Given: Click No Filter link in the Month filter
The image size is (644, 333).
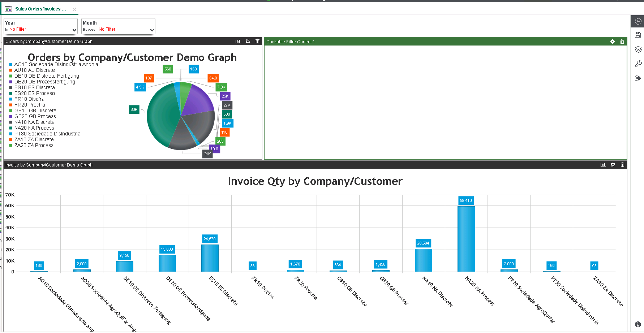Looking at the screenshot, I should point(107,29).
